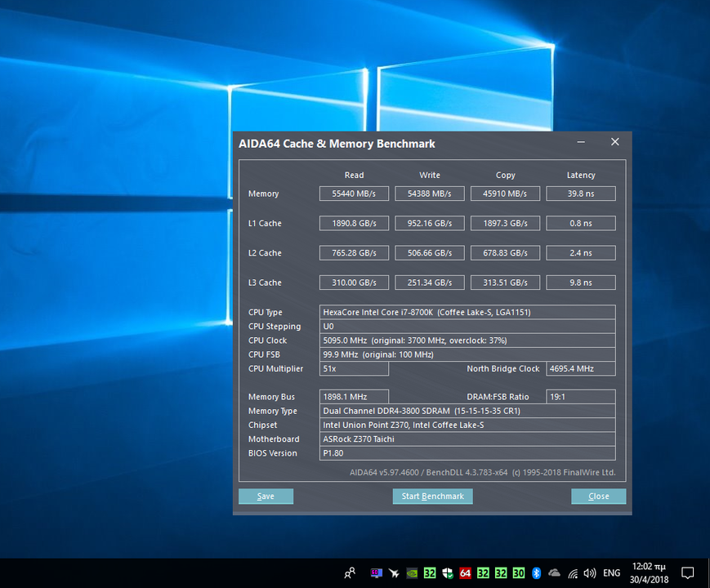Minimize the AIDA64 Benchmark window
The width and height of the screenshot is (710, 588).
coord(581,142)
